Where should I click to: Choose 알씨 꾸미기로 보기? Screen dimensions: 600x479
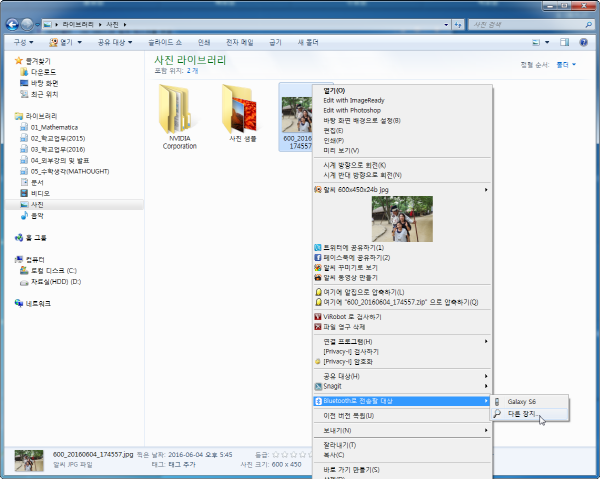point(402,267)
